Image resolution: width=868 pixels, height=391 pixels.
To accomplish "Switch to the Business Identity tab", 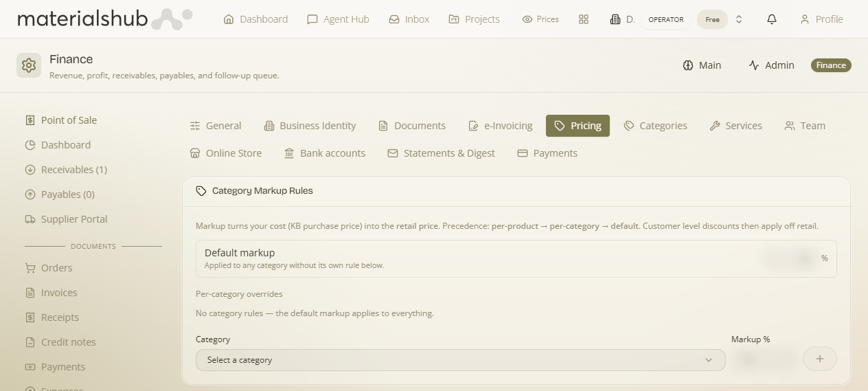I will click(310, 126).
